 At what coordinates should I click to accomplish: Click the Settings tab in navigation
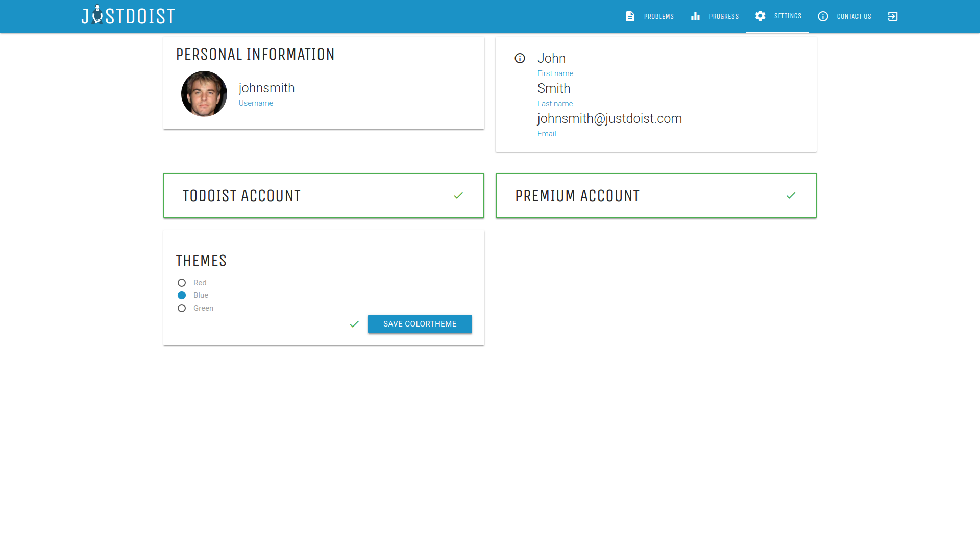(777, 16)
